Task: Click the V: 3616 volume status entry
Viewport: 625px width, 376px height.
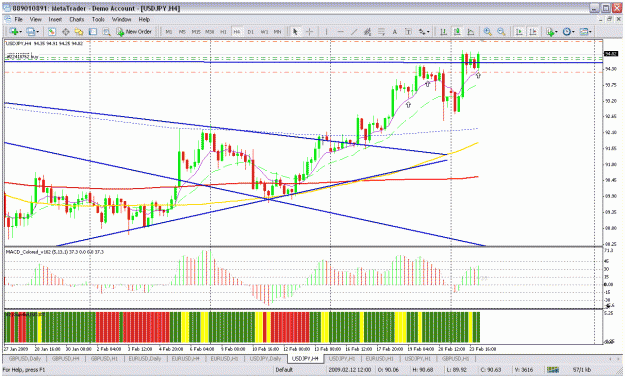Action: click(x=524, y=370)
